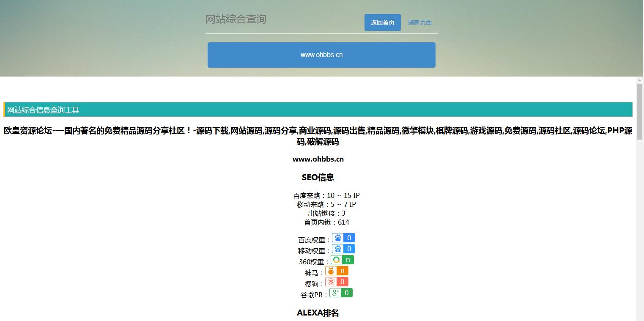Click the 返回首页 button

[382, 22]
